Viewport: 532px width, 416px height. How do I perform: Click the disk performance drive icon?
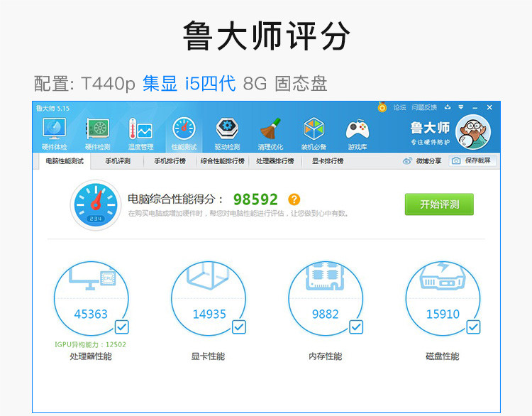pos(443,275)
